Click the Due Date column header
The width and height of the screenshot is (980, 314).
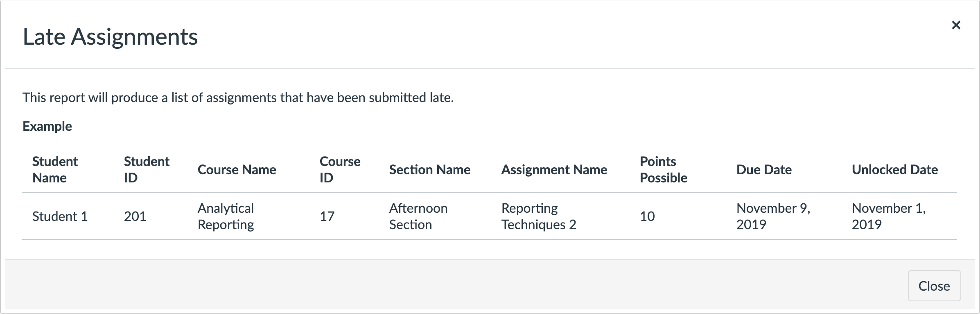click(x=764, y=169)
